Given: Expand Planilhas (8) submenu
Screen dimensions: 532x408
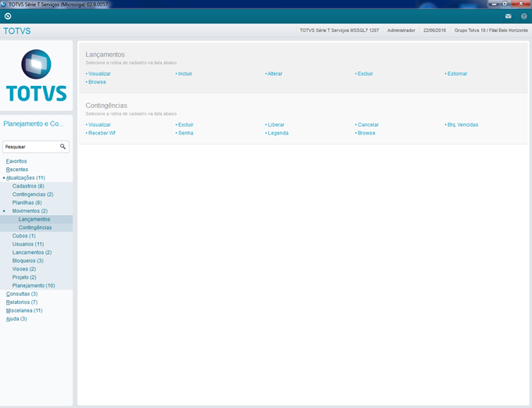Looking at the screenshot, I should coord(27,202).
